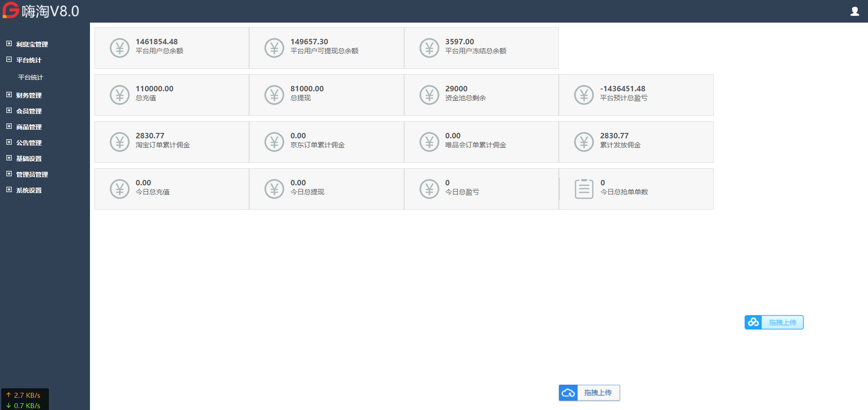Click network speed monitor widget
Screen dimensions: 868x410
[25, 400]
